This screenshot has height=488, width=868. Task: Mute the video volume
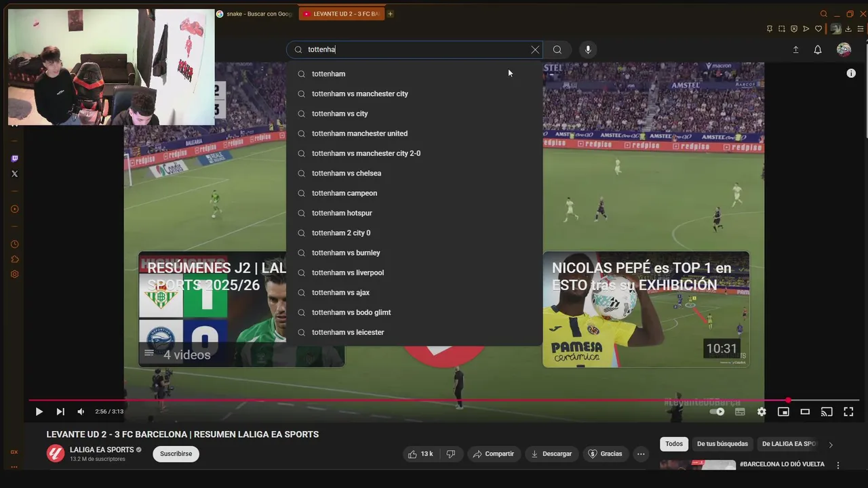coord(81,411)
